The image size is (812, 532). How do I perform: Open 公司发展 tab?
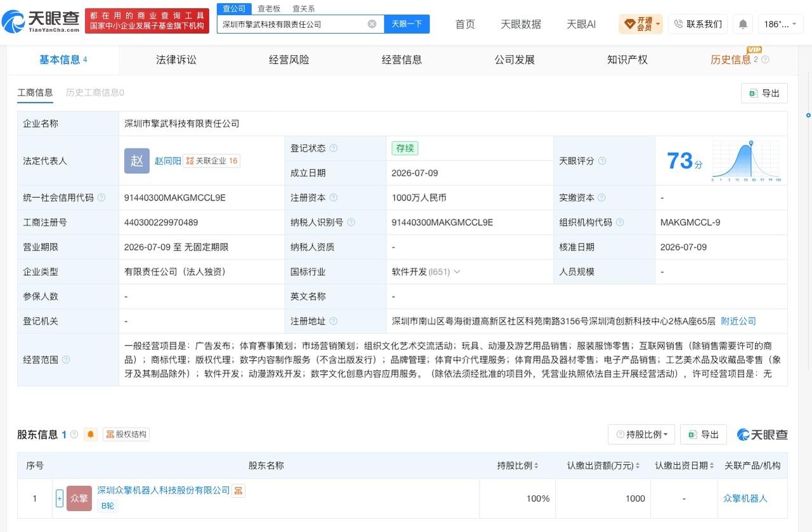pyautogui.click(x=514, y=60)
